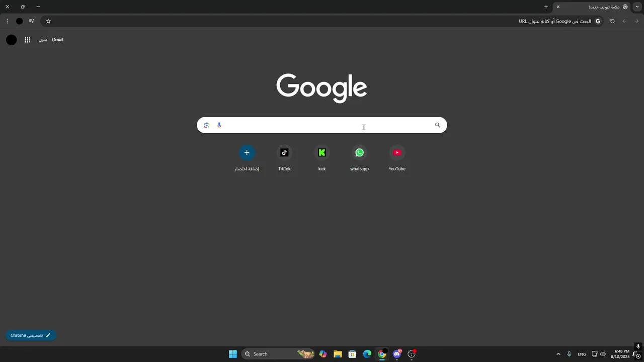Viewport: 644px width, 362px height.
Task: Open the kick shortcut
Action: pyautogui.click(x=322, y=158)
